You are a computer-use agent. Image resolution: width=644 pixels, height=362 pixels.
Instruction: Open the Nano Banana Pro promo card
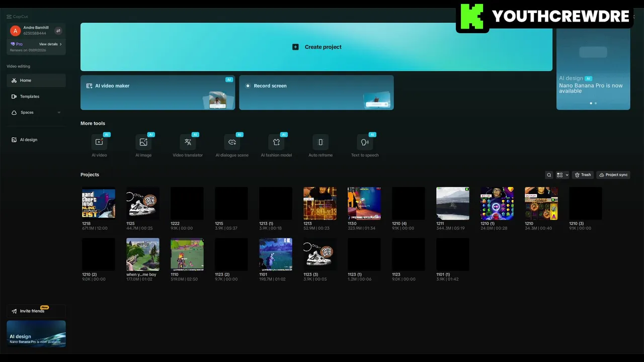(x=593, y=69)
